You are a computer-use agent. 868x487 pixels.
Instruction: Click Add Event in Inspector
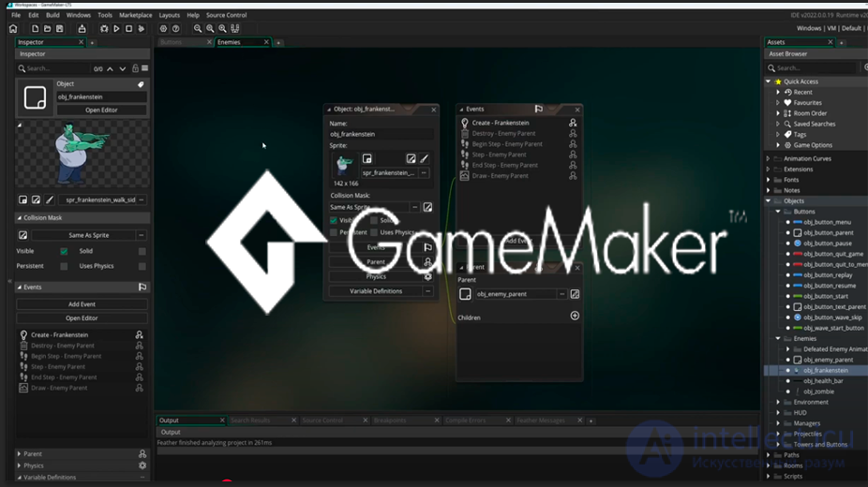click(x=82, y=304)
